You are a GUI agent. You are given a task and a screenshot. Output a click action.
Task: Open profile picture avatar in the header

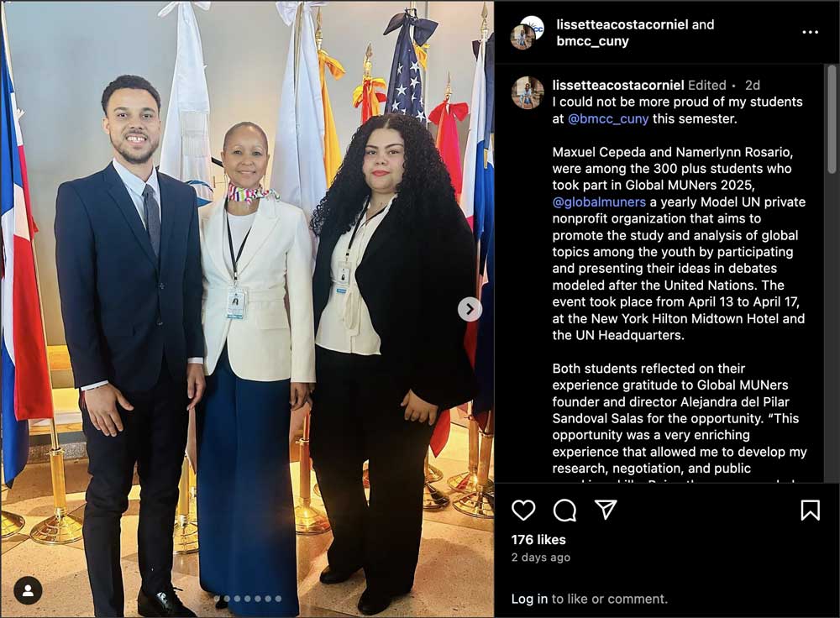click(x=528, y=33)
